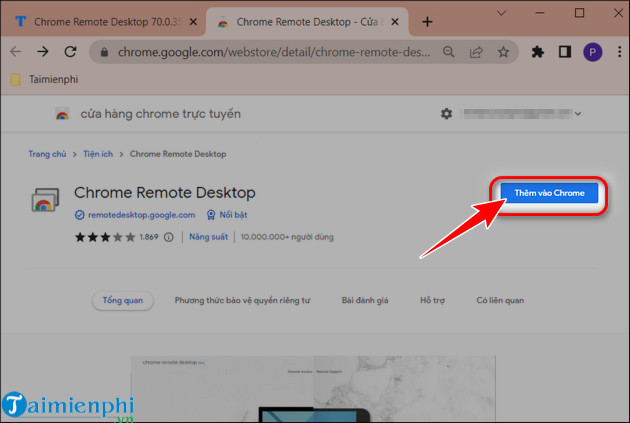The height and width of the screenshot is (423, 630).
Task: Click the cửa hàng chrome trực tuyến title
Action: tap(160, 114)
